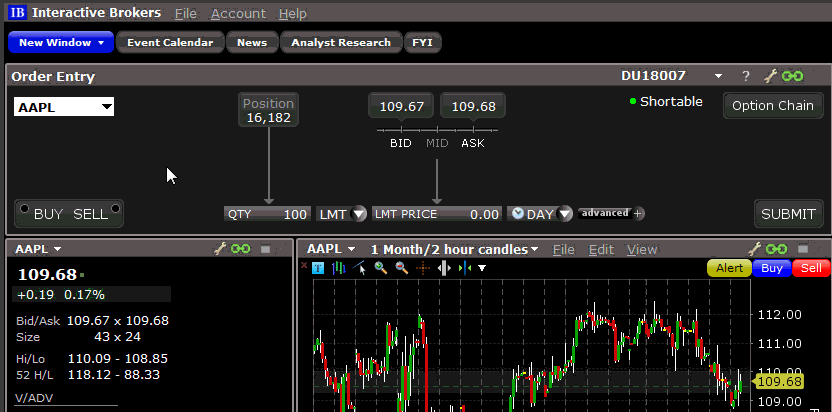
Task: Click the question mark help icon in Order Entry
Action: point(745,76)
